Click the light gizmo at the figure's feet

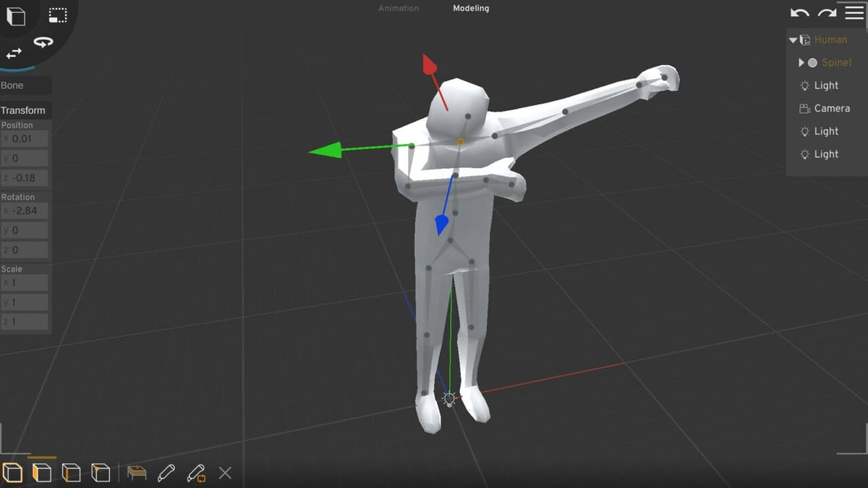449,398
